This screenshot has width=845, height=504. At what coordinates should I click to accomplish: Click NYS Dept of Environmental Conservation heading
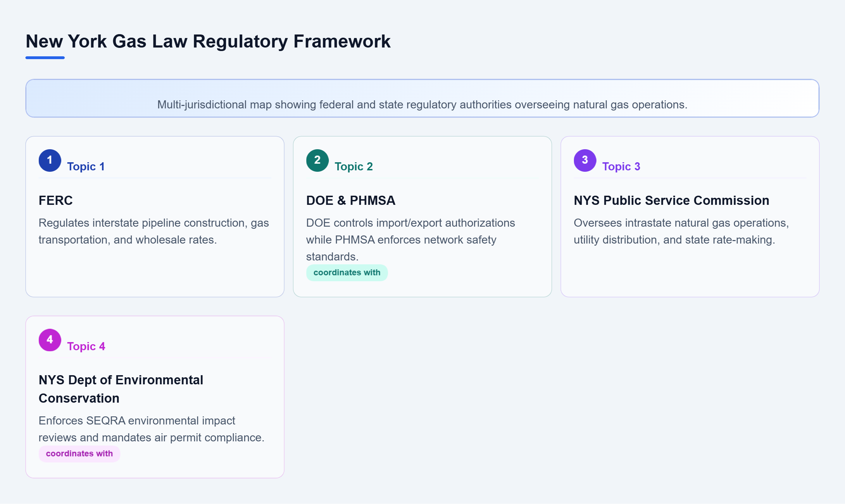click(x=121, y=389)
